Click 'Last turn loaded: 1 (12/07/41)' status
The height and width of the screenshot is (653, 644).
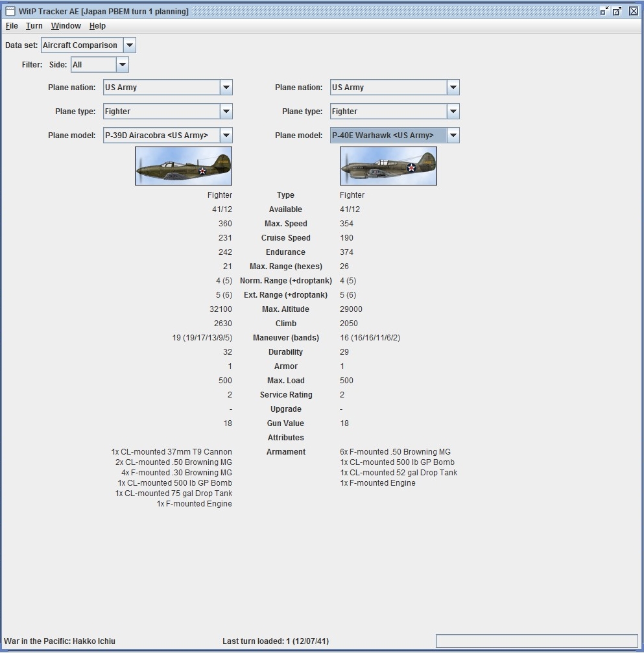(276, 641)
